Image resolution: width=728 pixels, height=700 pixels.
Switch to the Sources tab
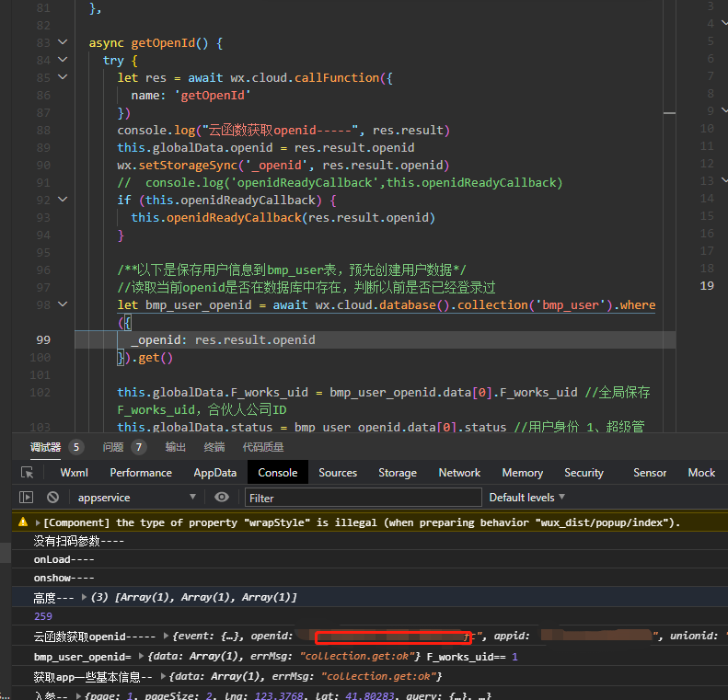pos(338,473)
